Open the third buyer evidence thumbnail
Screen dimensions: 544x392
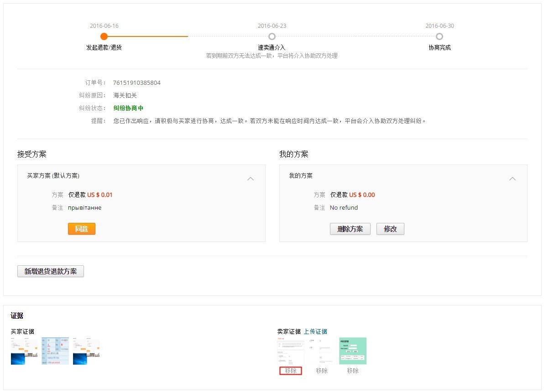point(86,351)
